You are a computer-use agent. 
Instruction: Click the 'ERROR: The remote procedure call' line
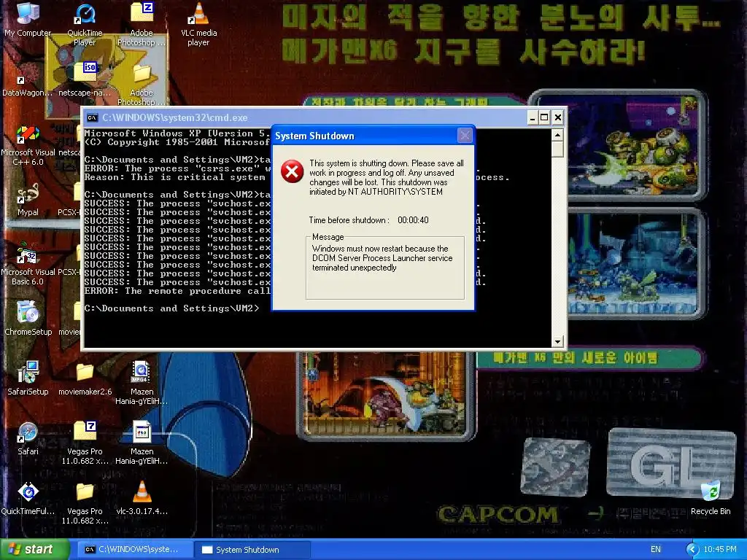pyautogui.click(x=178, y=291)
